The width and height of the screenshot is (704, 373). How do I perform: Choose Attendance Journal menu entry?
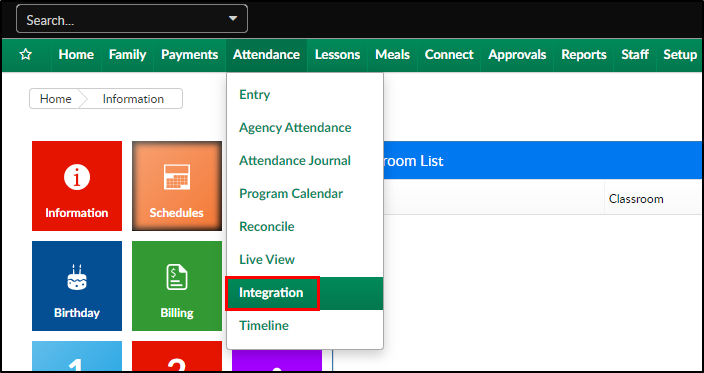[x=305, y=161]
